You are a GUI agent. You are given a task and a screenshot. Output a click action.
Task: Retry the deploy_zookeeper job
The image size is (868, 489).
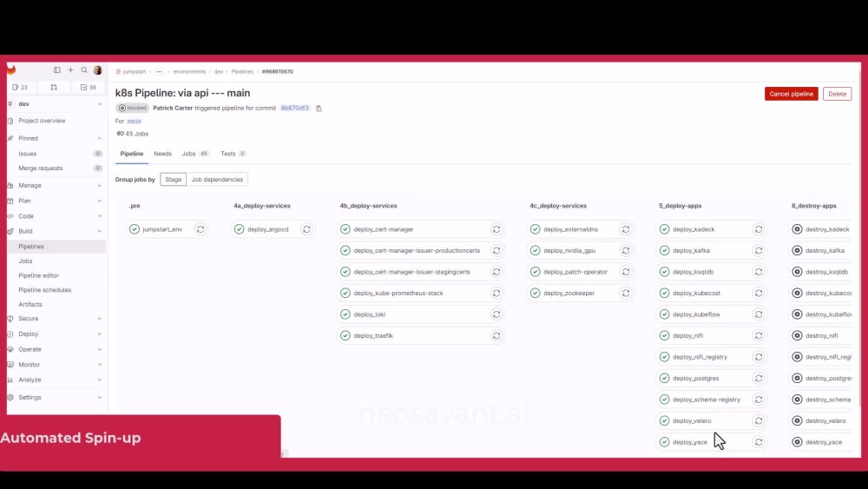[626, 293]
